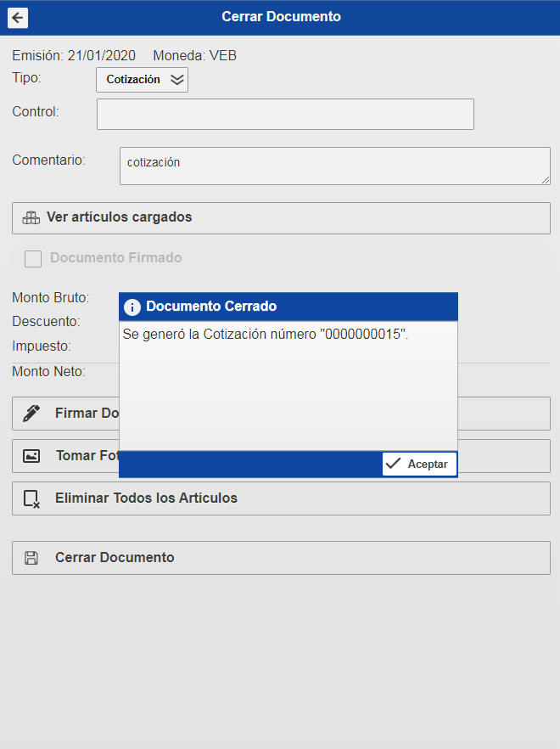Open Ver artículos cargados list
Image resolution: width=560 pixels, height=749 pixels.
click(x=281, y=217)
